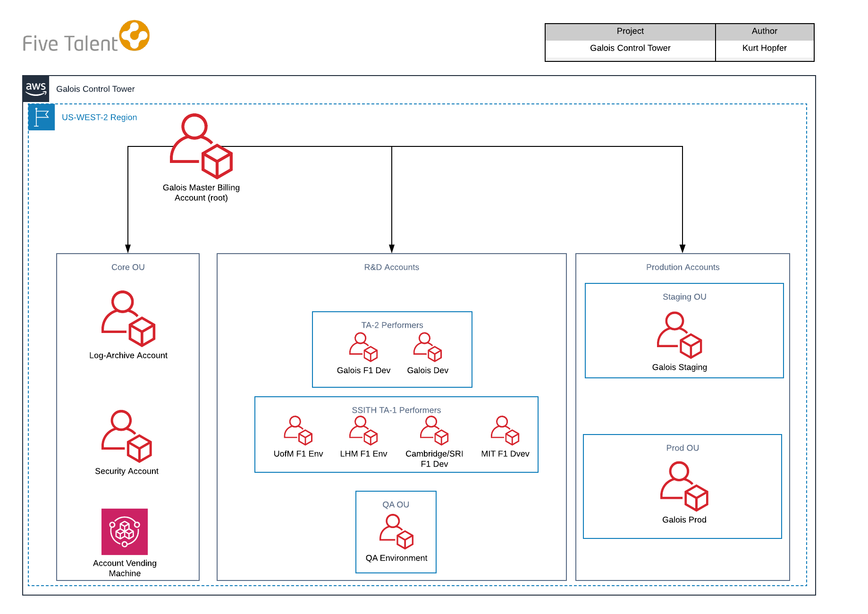This screenshot has height=614, width=868.
Task: Select the Security Account icon
Action: click(x=126, y=436)
